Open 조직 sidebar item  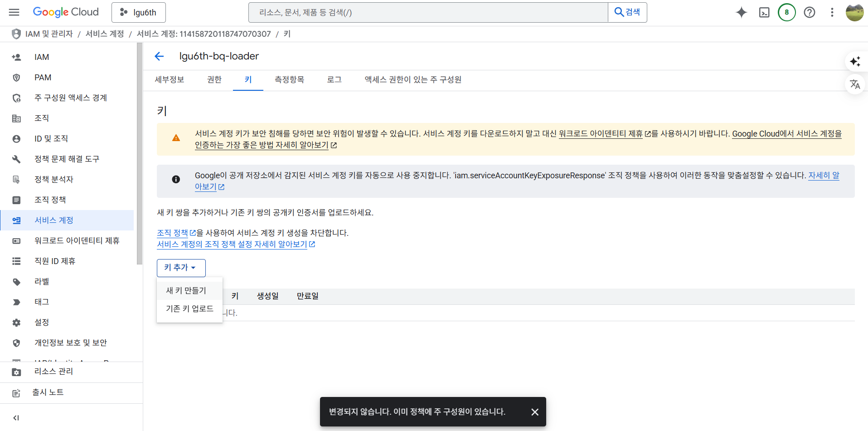pyautogui.click(x=67, y=118)
